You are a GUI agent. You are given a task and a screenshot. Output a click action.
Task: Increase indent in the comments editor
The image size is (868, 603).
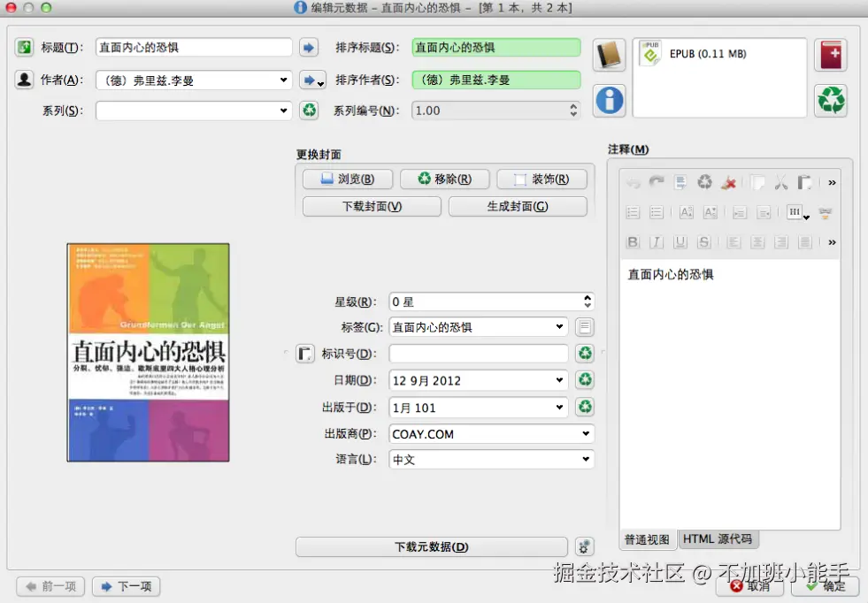[740, 212]
